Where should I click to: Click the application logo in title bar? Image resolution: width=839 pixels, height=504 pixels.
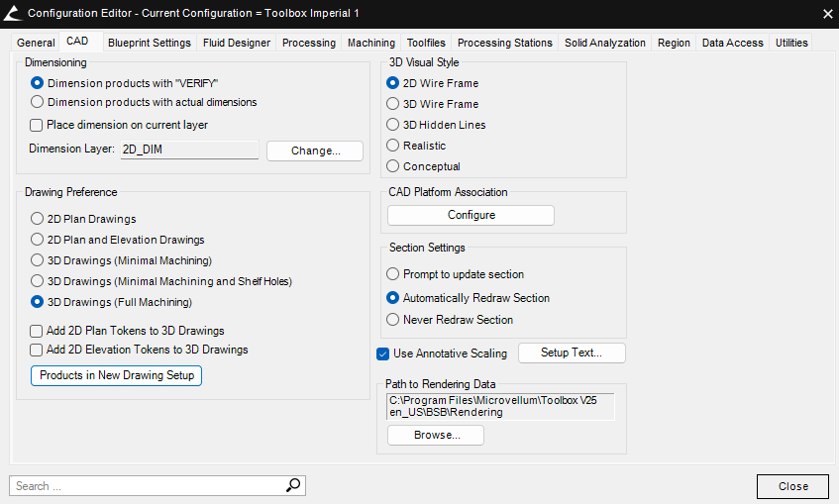[13, 13]
